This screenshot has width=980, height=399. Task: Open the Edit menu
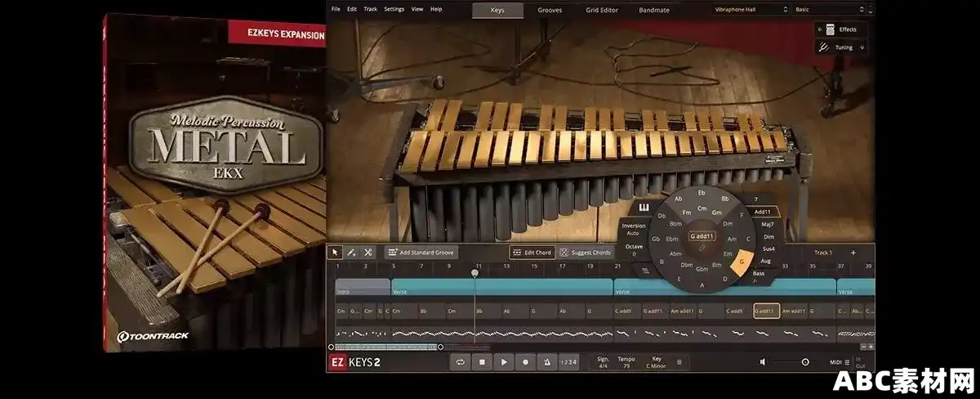(352, 9)
